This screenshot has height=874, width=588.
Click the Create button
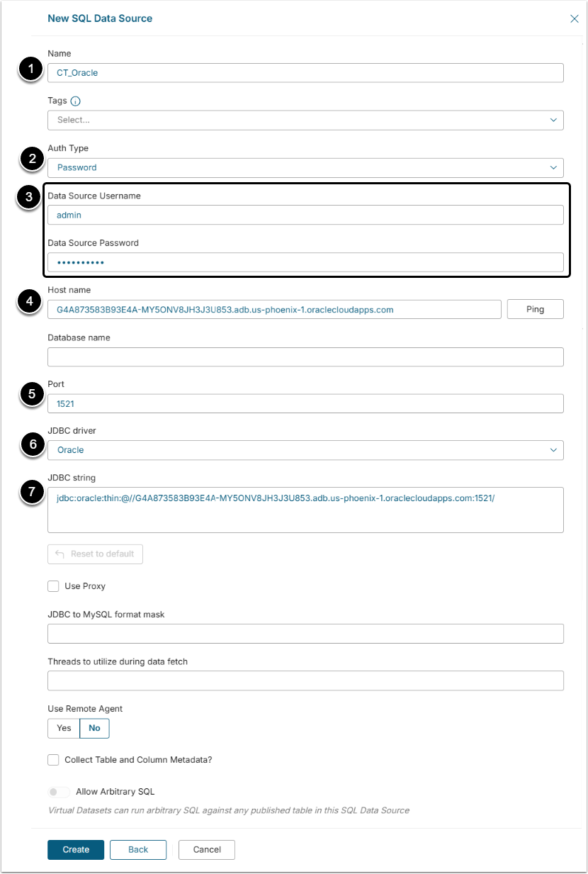(76, 850)
